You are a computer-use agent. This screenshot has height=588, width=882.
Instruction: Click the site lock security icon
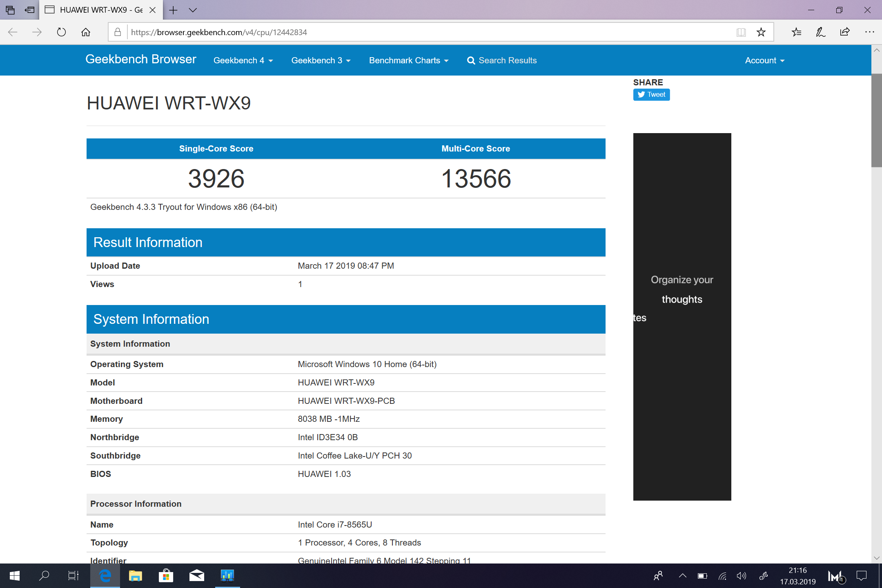tap(118, 32)
